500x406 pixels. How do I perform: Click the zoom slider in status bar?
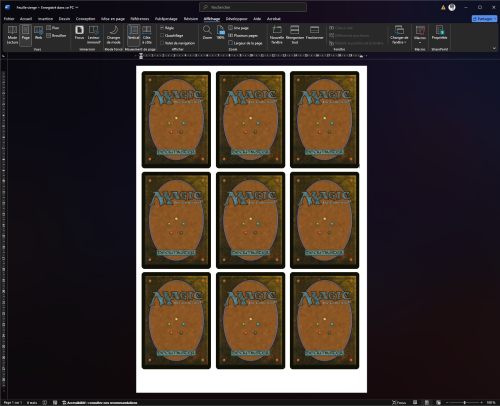[464, 403]
